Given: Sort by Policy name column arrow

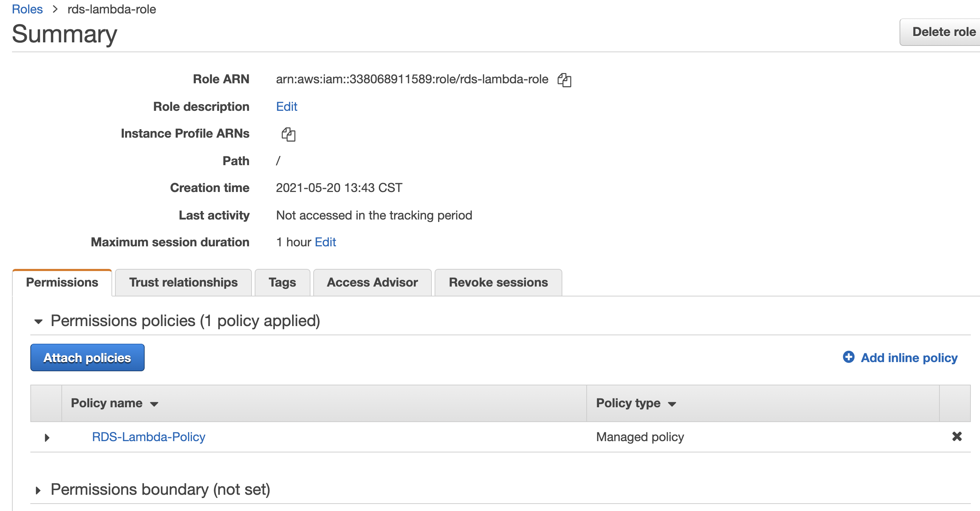Looking at the screenshot, I should click(154, 404).
